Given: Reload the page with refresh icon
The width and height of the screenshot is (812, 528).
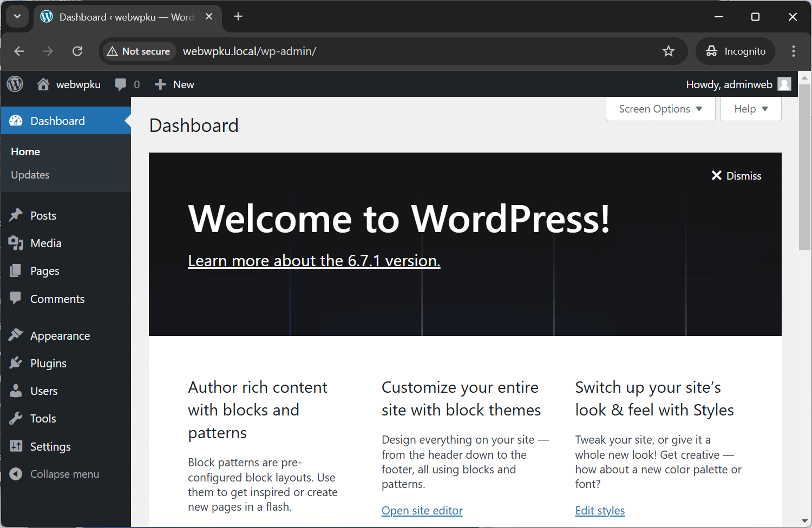Looking at the screenshot, I should [77, 51].
